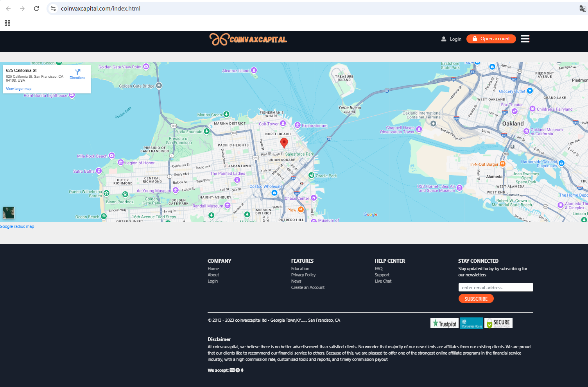Click the Google radius map link
This screenshot has width=588, height=387.
tap(17, 226)
